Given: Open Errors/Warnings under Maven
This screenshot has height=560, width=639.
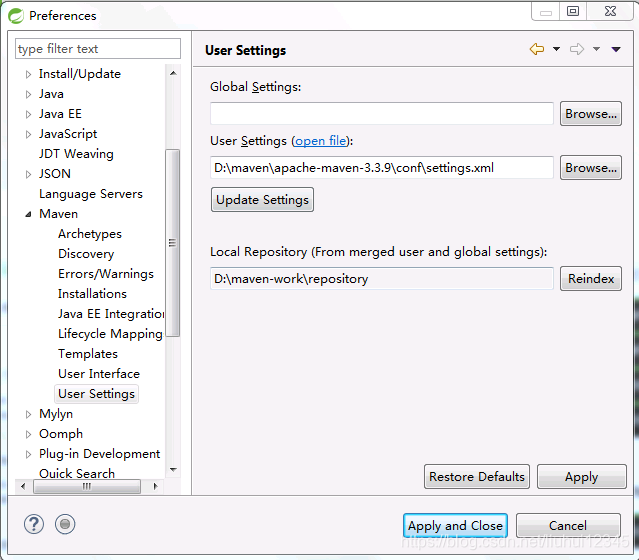Looking at the screenshot, I should (106, 273).
